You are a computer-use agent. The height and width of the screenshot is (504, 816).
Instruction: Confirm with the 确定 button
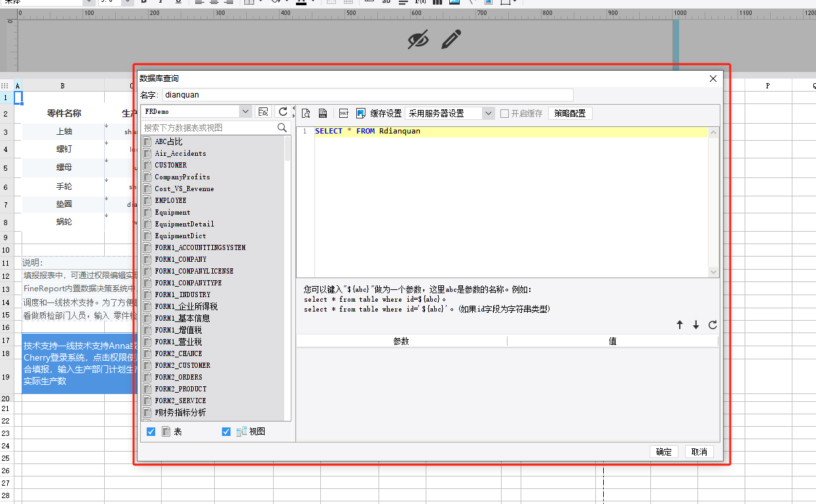664,452
